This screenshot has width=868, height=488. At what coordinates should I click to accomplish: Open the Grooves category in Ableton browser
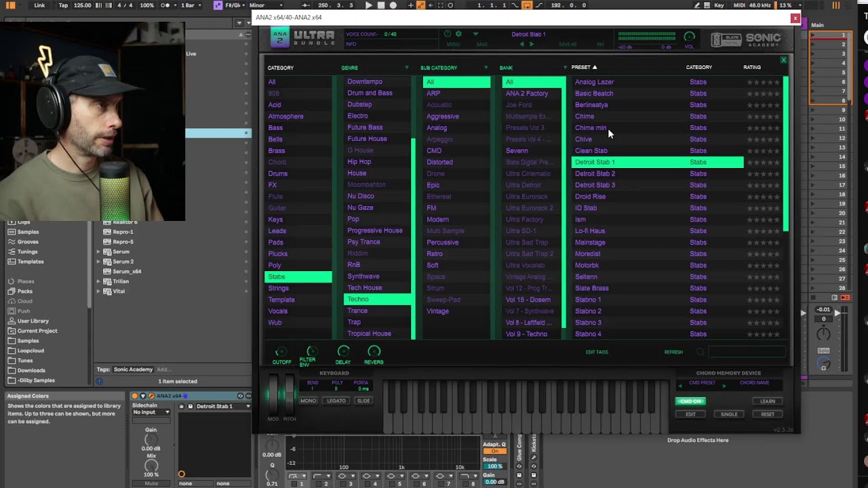pyautogui.click(x=28, y=242)
